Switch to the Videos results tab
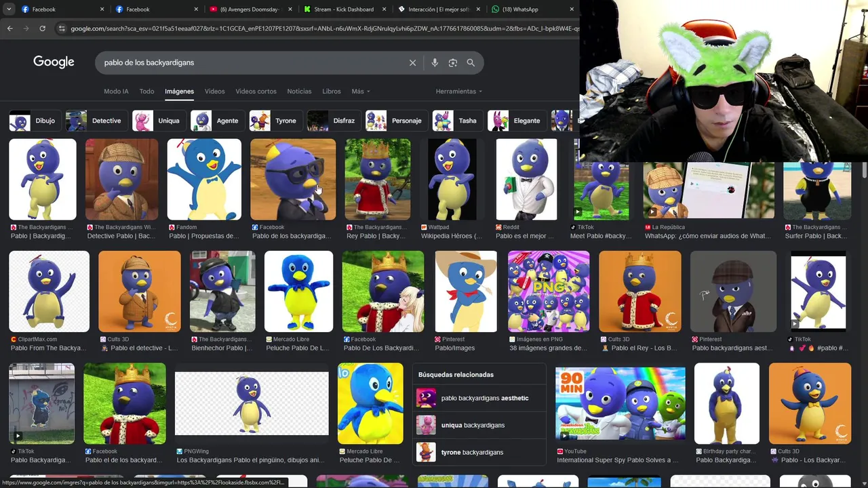Screen dimensions: 868x488 click(x=214, y=91)
